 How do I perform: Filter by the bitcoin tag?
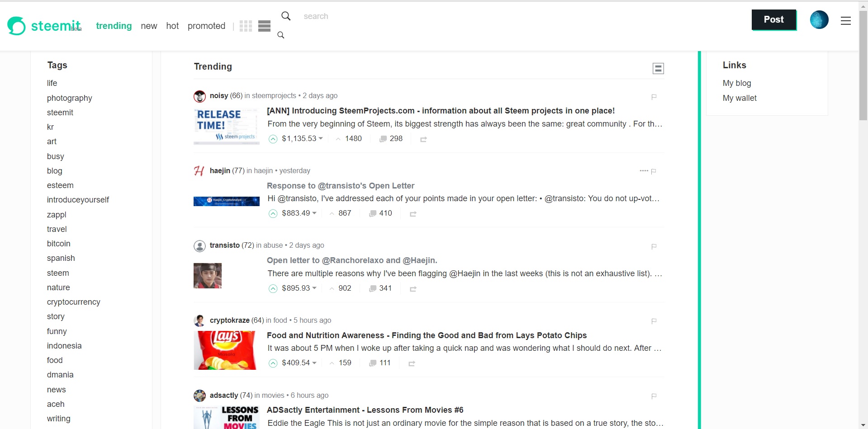tap(59, 244)
